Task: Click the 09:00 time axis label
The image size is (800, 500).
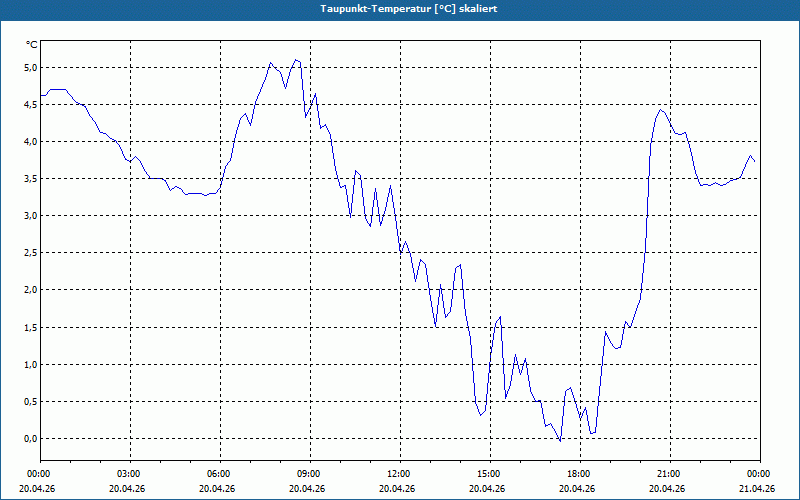Action: point(310,474)
